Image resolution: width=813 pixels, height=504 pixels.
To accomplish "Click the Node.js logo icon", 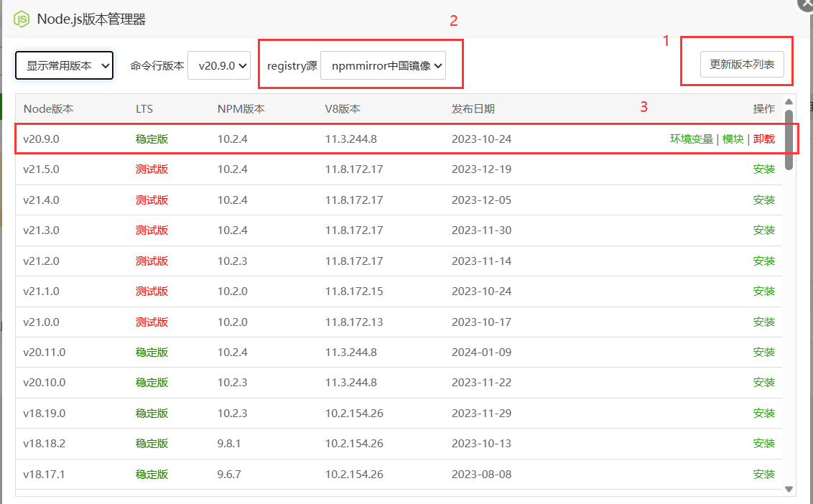I will (x=22, y=19).
